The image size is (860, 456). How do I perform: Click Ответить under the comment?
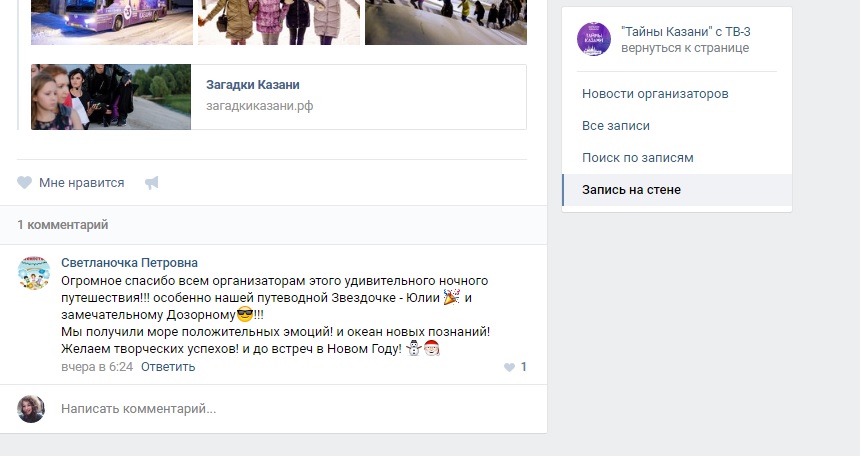pos(168,367)
